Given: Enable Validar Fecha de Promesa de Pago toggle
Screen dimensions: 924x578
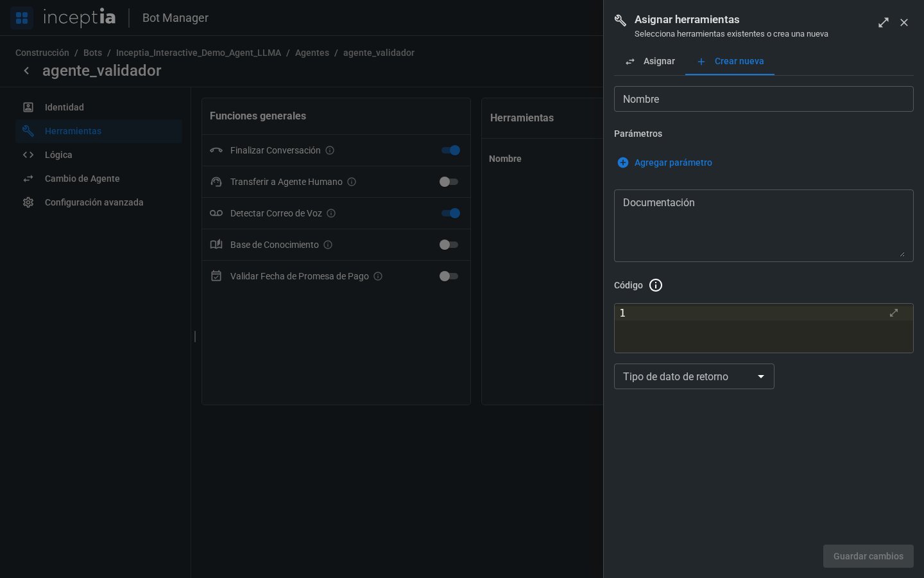Looking at the screenshot, I should point(449,276).
